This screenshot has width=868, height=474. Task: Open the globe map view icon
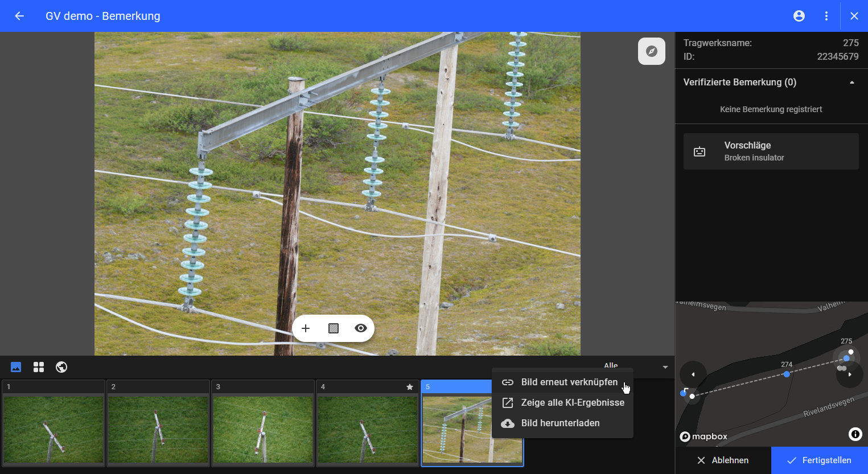(x=61, y=367)
